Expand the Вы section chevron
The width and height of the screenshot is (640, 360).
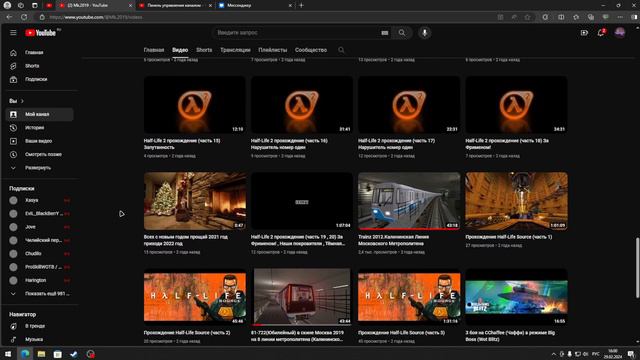click(x=22, y=101)
